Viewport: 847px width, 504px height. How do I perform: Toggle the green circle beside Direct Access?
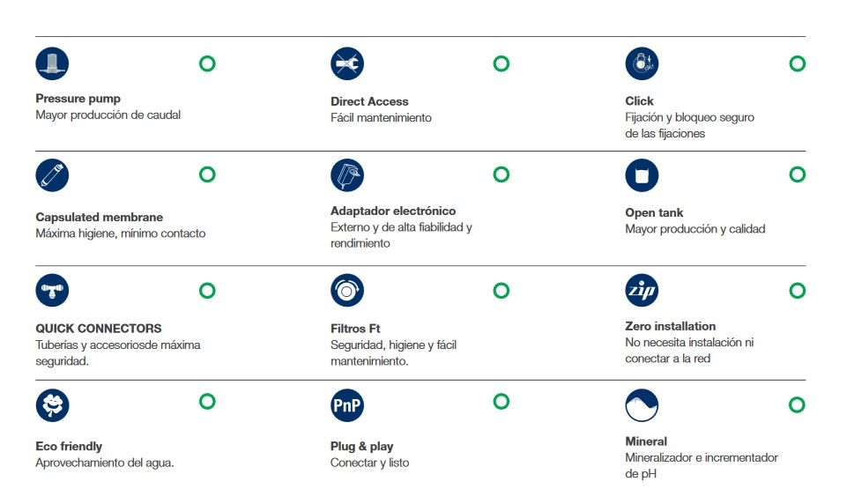coord(501,63)
